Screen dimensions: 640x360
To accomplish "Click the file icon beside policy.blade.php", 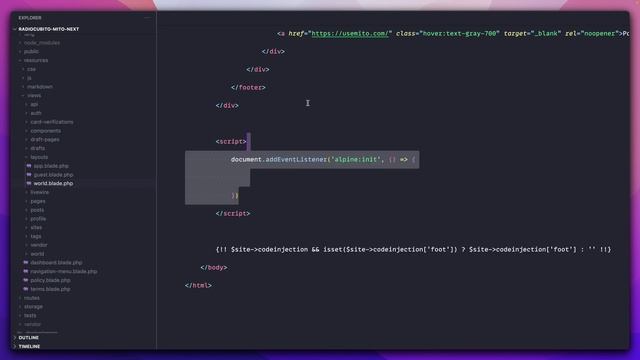I will click(x=26, y=280).
